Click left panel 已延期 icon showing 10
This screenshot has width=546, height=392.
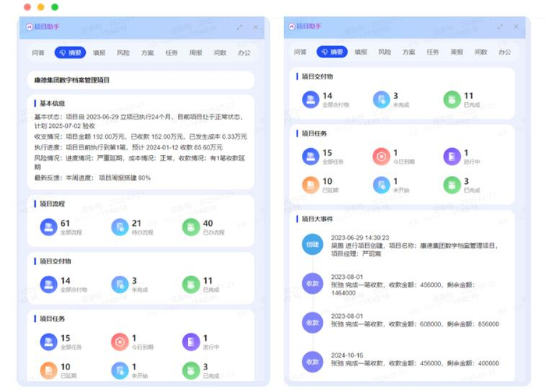(x=48, y=370)
